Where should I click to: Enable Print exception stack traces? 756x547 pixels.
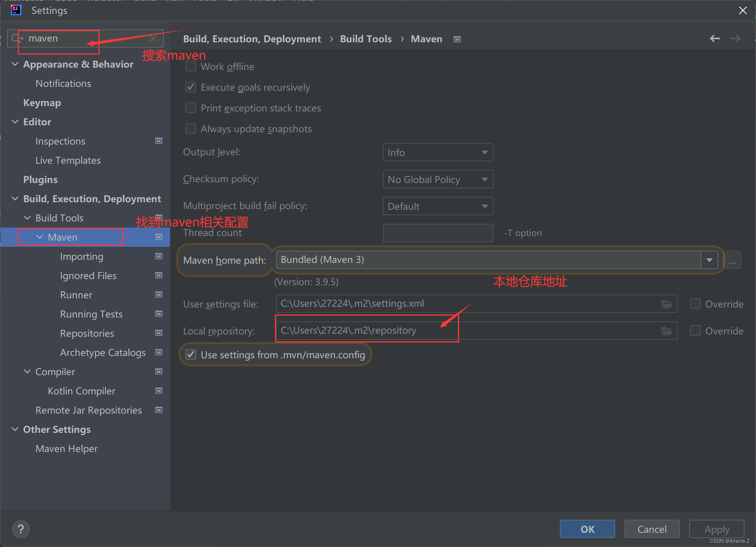[191, 108]
